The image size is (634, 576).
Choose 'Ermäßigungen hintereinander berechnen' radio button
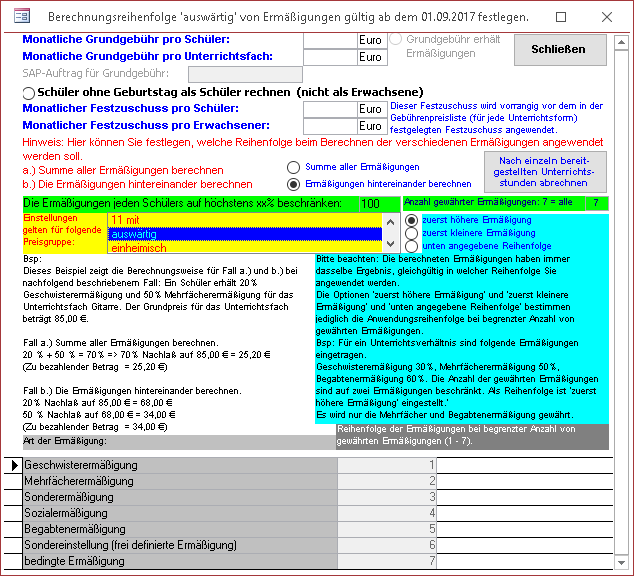click(x=293, y=184)
